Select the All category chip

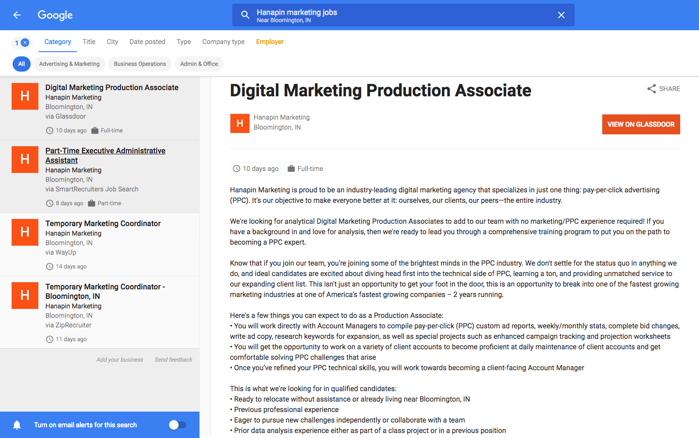[21, 64]
